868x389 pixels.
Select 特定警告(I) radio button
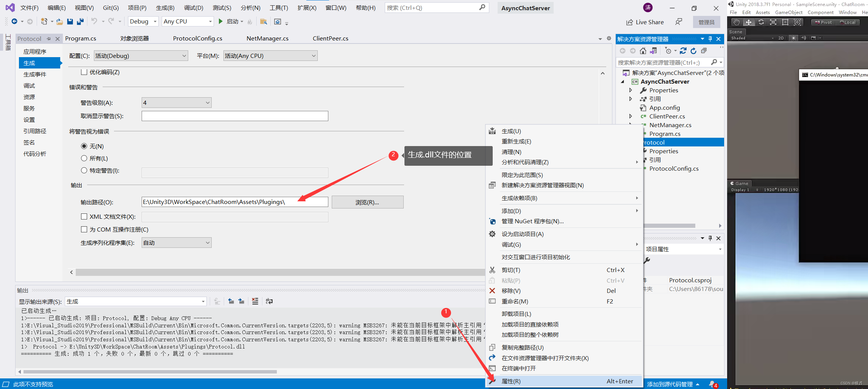coord(84,170)
